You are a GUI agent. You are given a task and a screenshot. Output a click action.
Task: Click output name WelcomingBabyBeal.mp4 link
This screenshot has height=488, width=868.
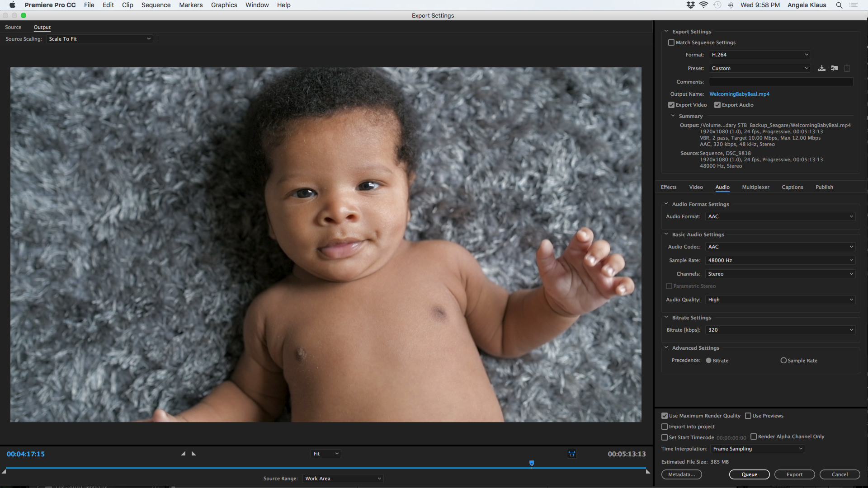pyautogui.click(x=739, y=94)
